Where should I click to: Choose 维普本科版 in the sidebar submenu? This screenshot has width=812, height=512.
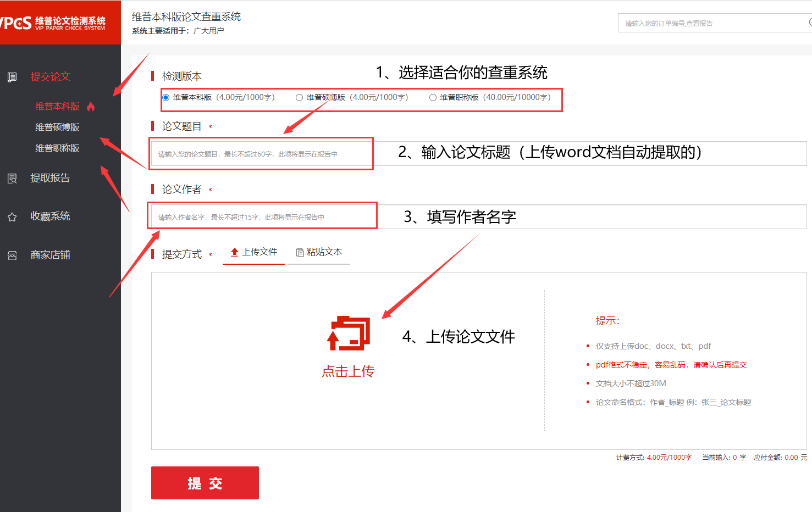(x=58, y=107)
